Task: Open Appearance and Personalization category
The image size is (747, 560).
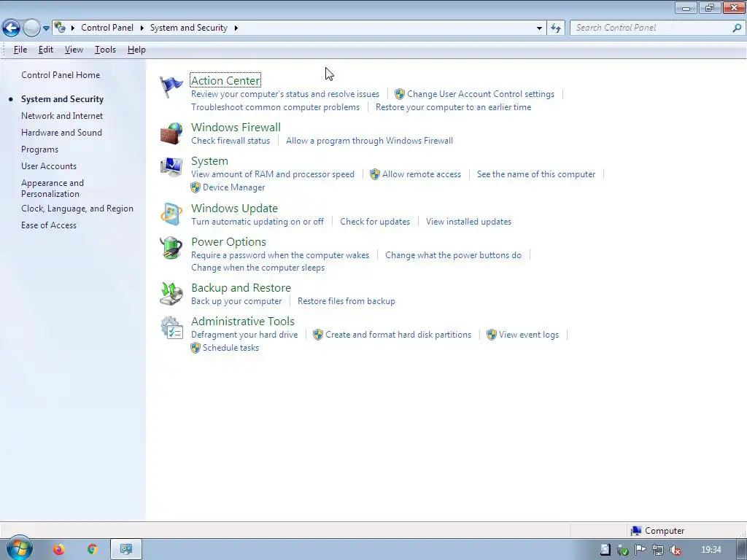Action: [53, 188]
